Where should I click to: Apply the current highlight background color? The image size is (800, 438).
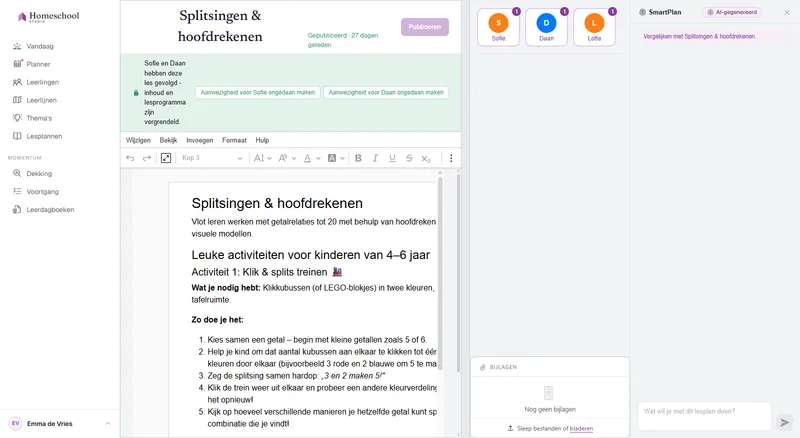pyautogui.click(x=332, y=158)
